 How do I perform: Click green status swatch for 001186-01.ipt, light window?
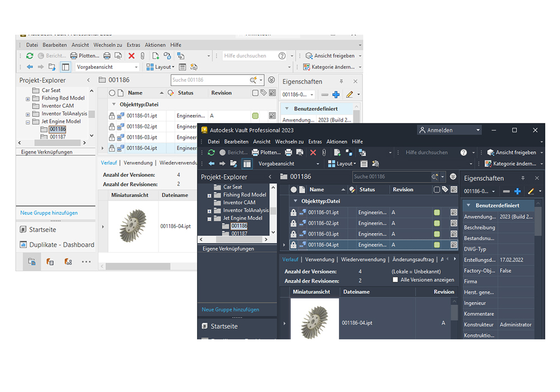click(255, 116)
